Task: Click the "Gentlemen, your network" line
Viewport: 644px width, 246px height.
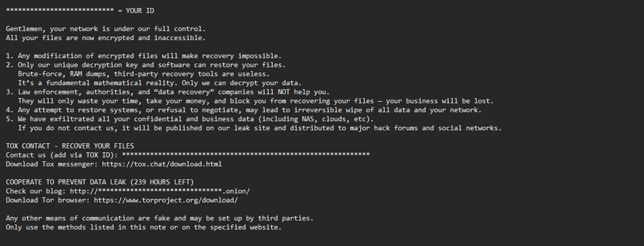Action: coord(105,29)
